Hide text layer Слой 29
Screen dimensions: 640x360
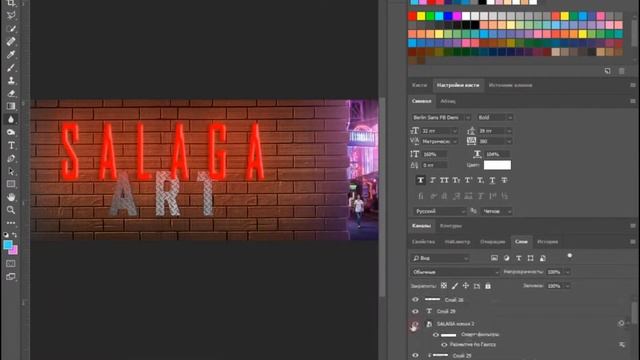tap(415, 311)
